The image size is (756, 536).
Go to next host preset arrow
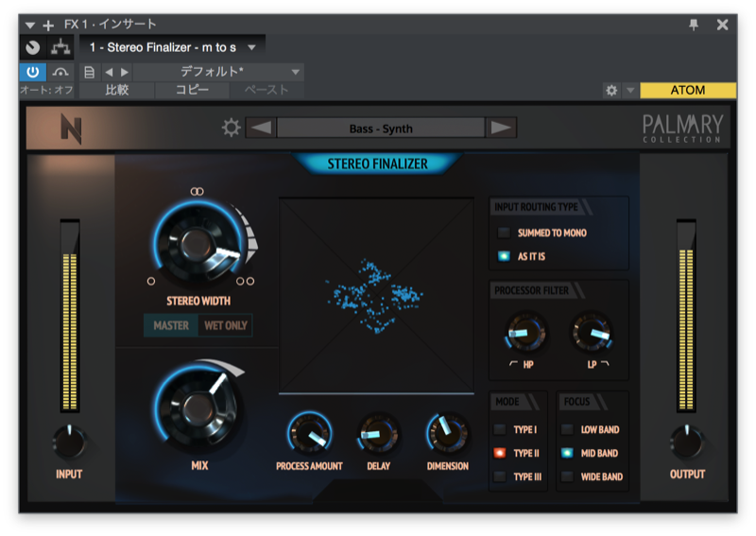[x=125, y=73]
